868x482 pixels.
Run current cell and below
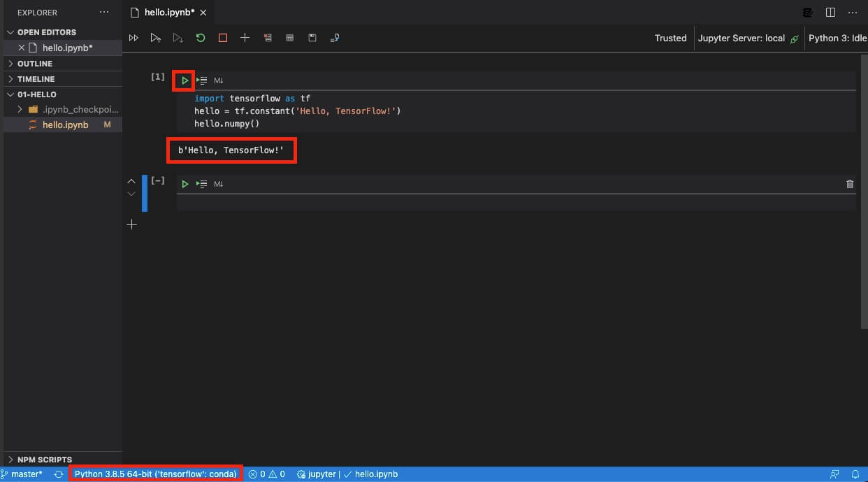click(x=178, y=38)
